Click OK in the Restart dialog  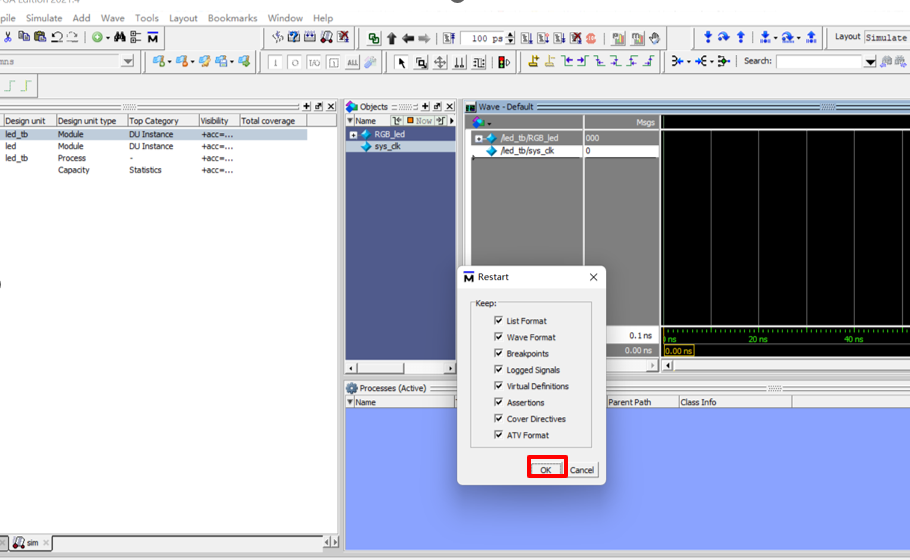click(x=546, y=469)
